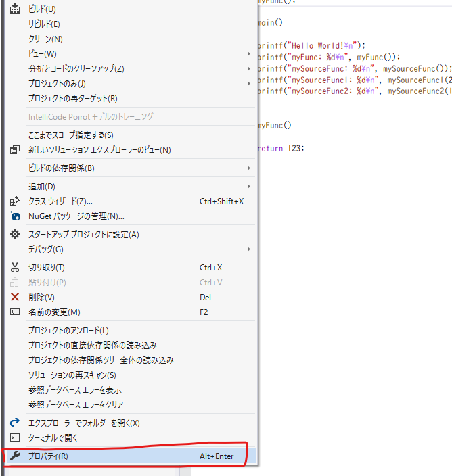This screenshot has width=452, height=476.
Task: Select リビルド(E) from the context menu
Action: (x=44, y=24)
